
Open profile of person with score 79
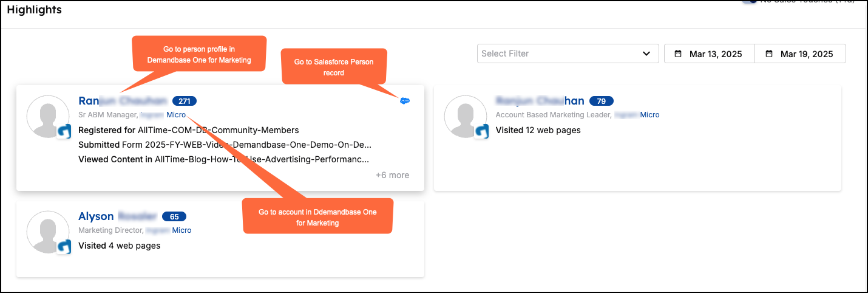540,101
